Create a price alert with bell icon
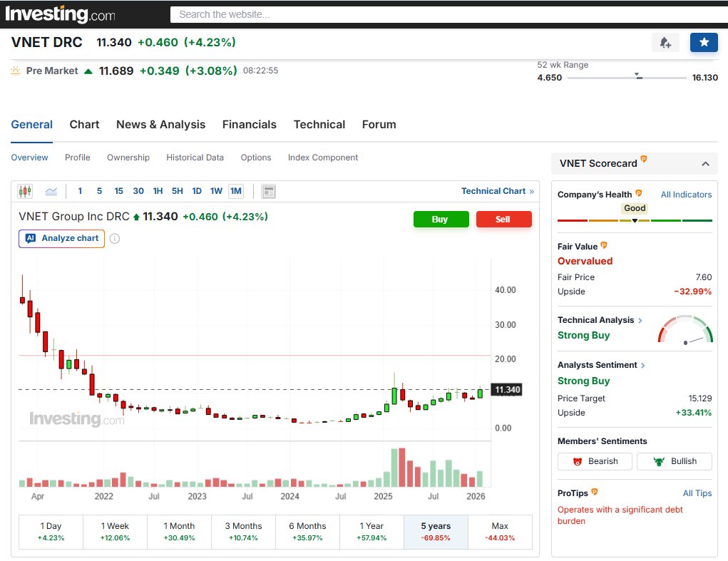The image size is (728, 561). point(665,43)
